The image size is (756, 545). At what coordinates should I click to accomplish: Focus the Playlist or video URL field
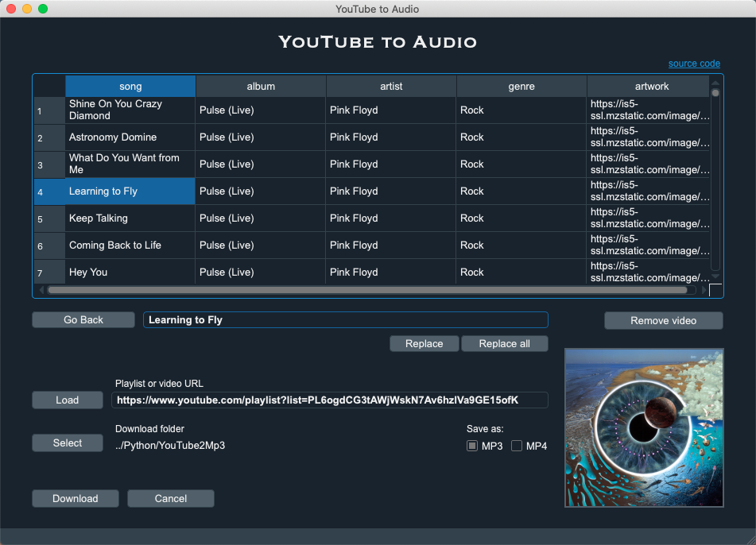pyautogui.click(x=330, y=400)
